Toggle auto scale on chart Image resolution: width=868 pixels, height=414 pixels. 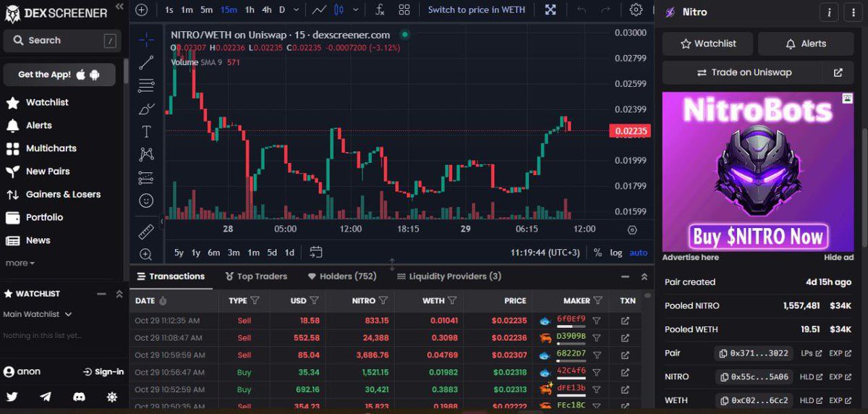click(x=638, y=253)
